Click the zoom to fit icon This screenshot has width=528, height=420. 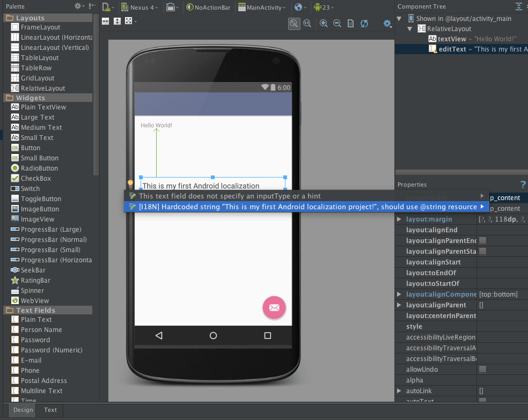[x=294, y=23]
